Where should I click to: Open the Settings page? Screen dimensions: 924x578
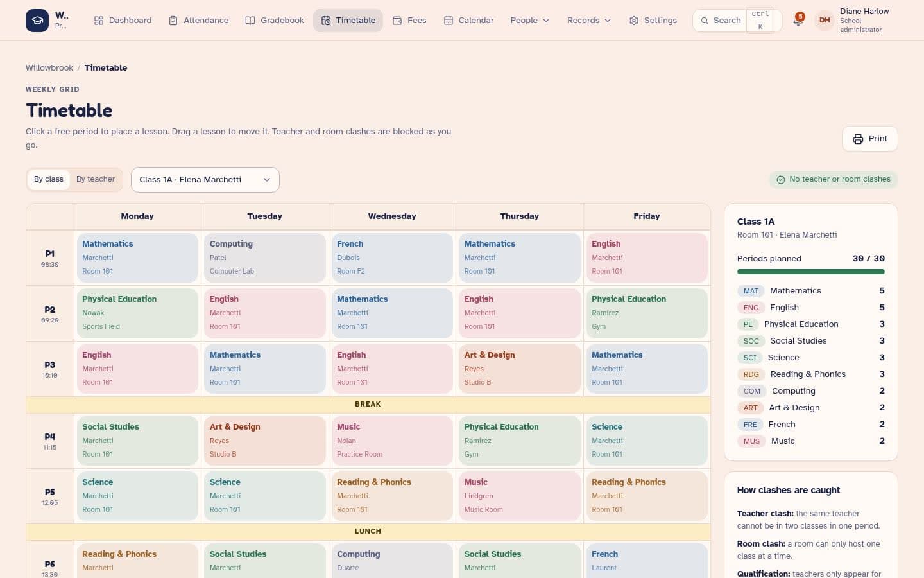653,21
